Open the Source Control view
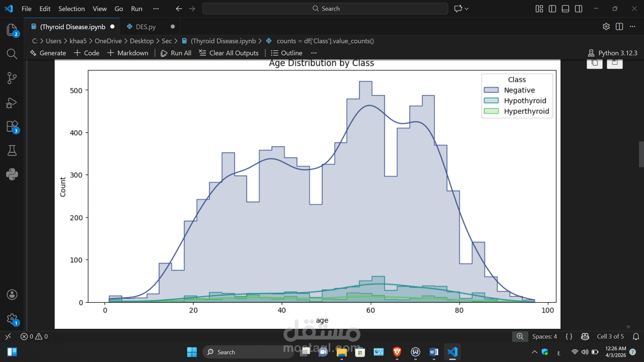The width and height of the screenshot is (644, 362). tap(12, 78)
